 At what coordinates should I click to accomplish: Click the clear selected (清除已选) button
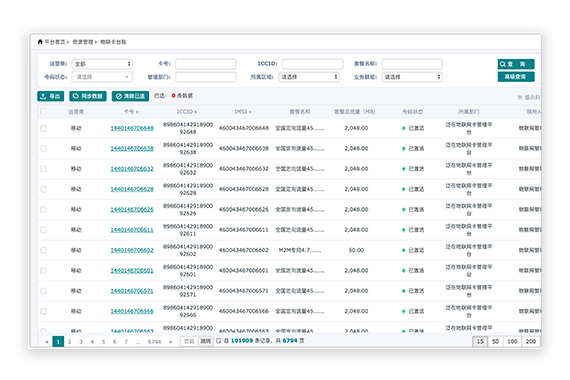[x=130, y=96]
